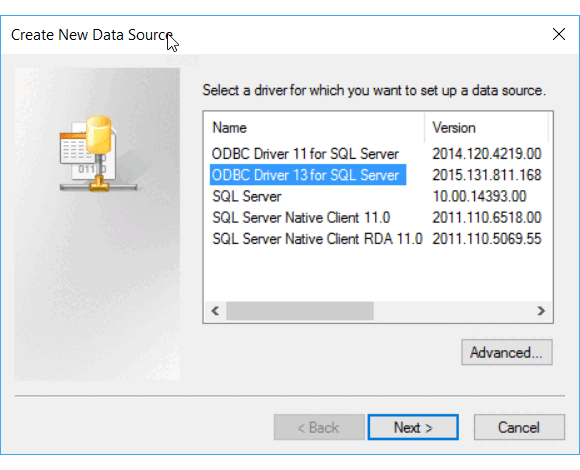Screen dimensions: 580x470
Task: Click version 10.00.14393.00 cell
Action: [479, 196]
